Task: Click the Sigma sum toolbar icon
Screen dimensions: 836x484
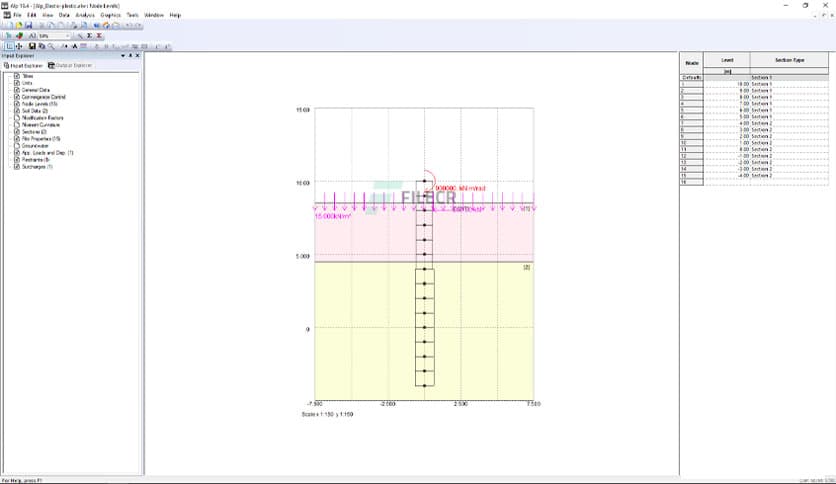Action: click(90, 36)
